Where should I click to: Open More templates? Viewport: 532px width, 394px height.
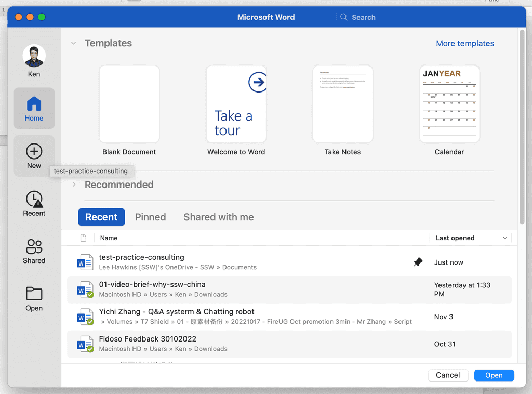(464, 43)
